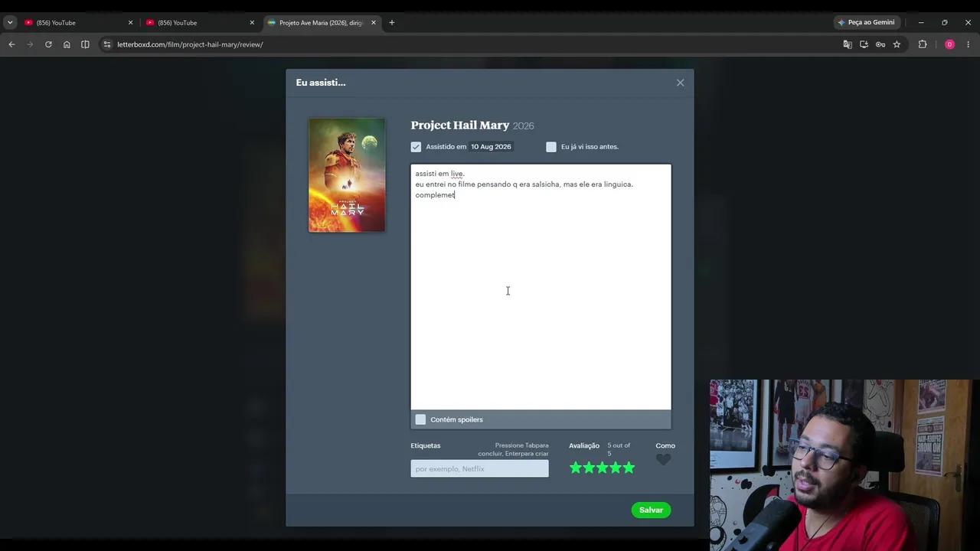
Task: Switch to the second YouTube tab
Action: coord(199,22)
